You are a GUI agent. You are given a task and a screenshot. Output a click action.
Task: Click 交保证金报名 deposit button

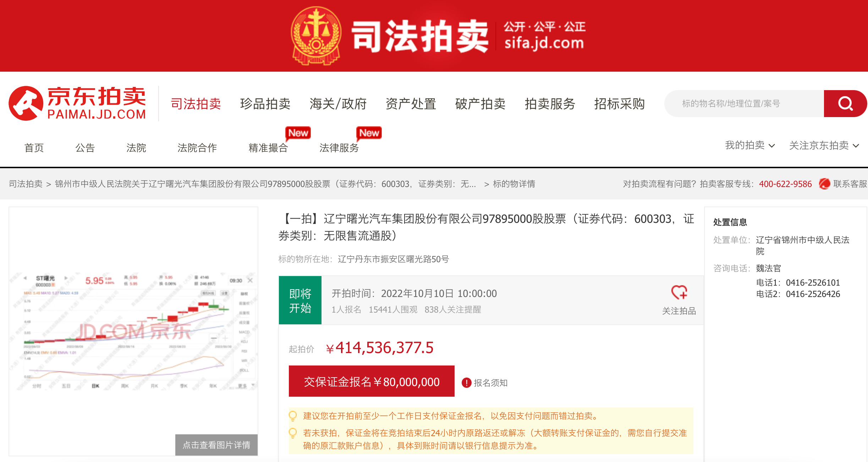click(x=372, y=381)
